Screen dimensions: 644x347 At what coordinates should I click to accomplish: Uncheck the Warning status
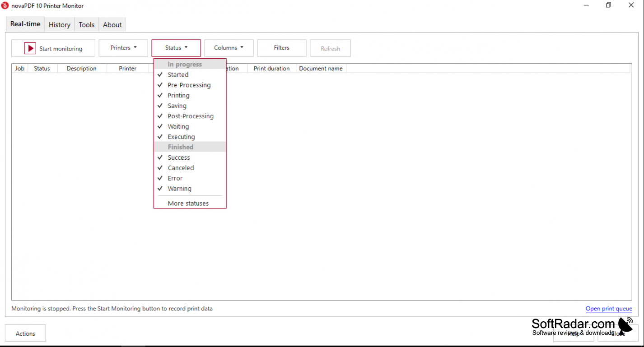[190, 189]
